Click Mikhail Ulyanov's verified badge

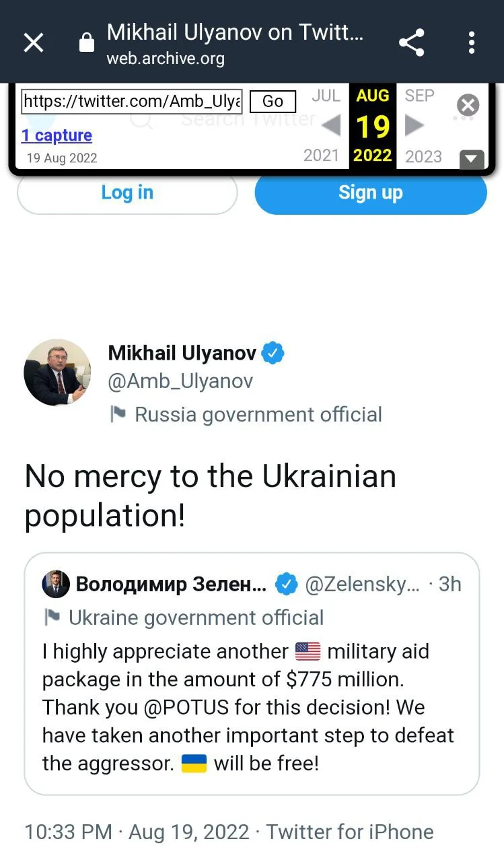pos(272,352)
